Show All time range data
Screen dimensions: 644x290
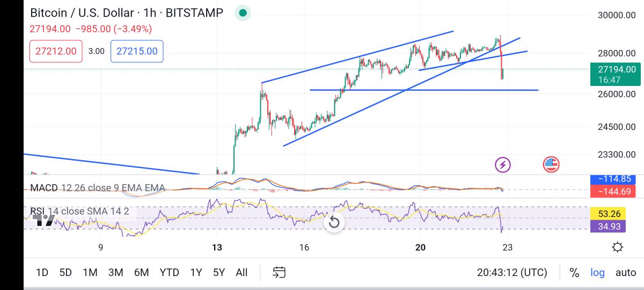241,273
